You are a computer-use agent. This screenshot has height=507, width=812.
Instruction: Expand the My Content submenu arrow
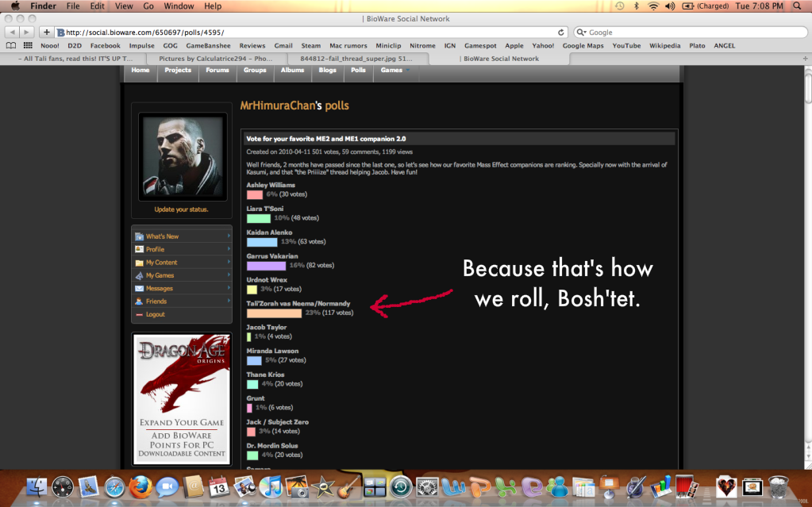229,263
